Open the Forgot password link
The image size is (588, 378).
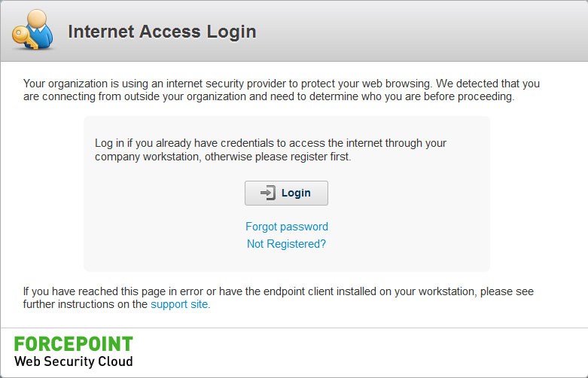[x=287, y=227]
